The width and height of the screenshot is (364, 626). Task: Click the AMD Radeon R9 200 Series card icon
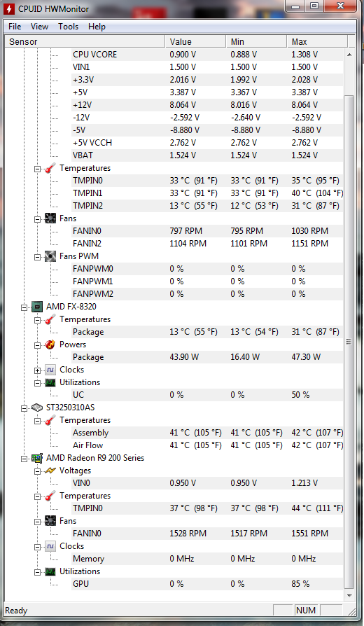pyautogui.click(x=36, y=458)
